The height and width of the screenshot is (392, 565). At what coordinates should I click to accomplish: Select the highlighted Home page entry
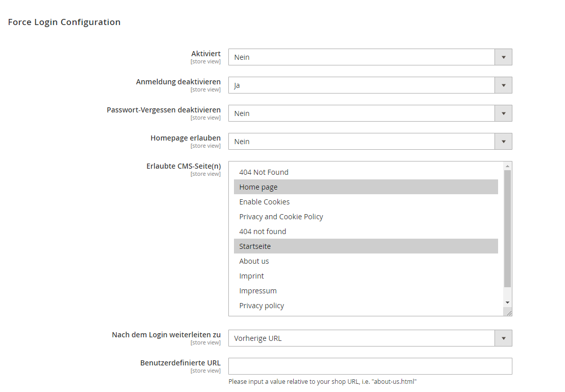[x=366, y=187]
